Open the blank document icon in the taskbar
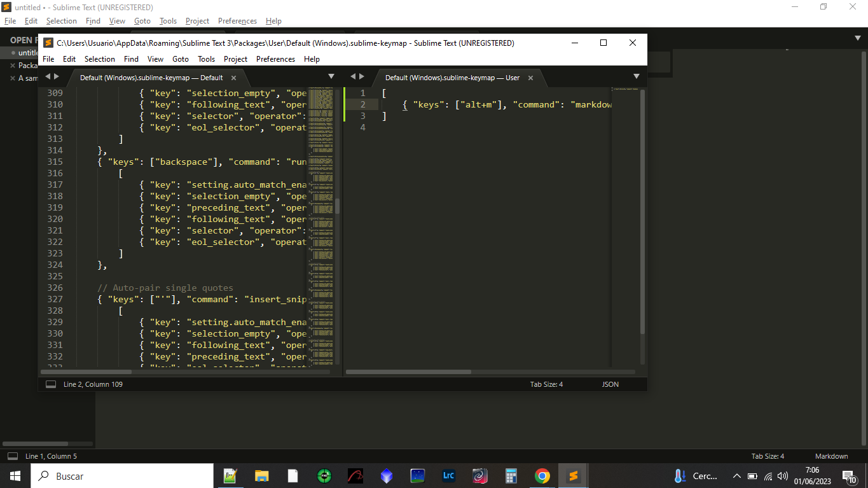Image resolution: width=868 pixels, height=488 pixels. pyautogui.click(x=293, y=476)
